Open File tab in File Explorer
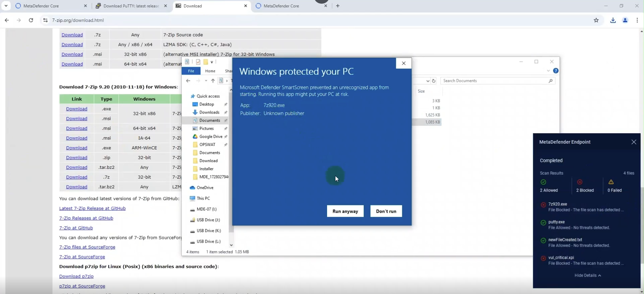 click(191, 71)
